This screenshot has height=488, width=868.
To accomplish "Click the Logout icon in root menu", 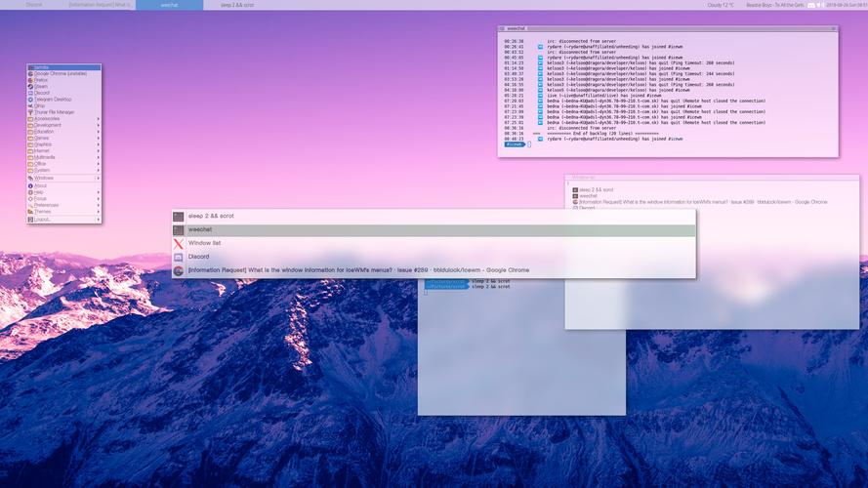I will (x=30, y=220).
